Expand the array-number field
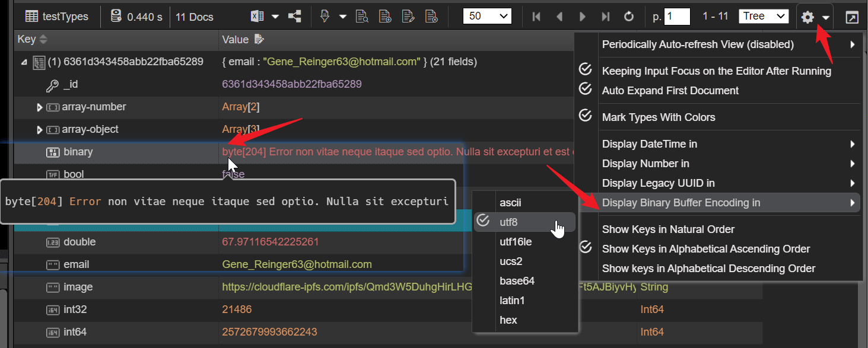The width and height of the screenshot is (868, 348). (40, 107)
